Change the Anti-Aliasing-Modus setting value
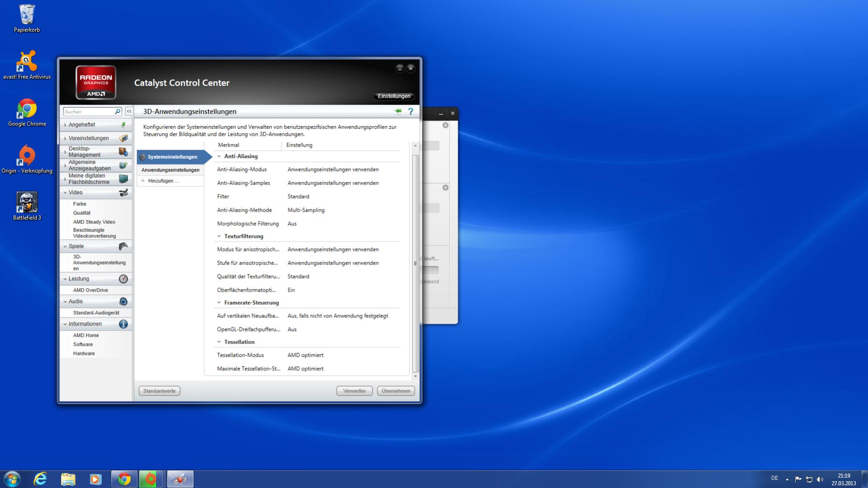 (333, 170)
